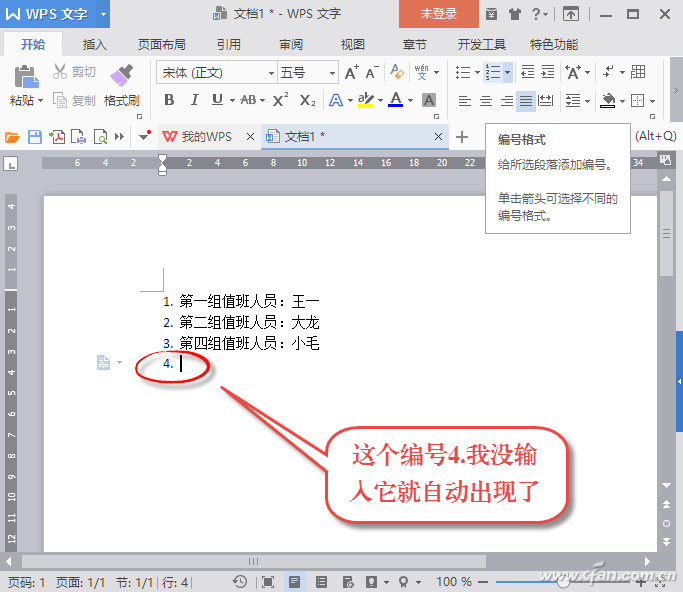The width and height of the screenshot is (683, 592).
Task: Open the 审阅 ribbon tab
Action: point(291,44)
